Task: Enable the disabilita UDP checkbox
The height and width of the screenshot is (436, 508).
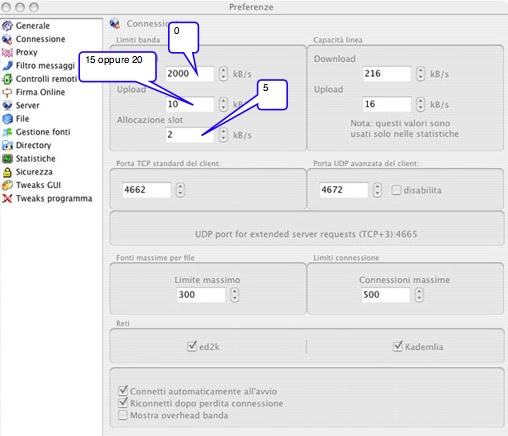Action: click(396, 190)
